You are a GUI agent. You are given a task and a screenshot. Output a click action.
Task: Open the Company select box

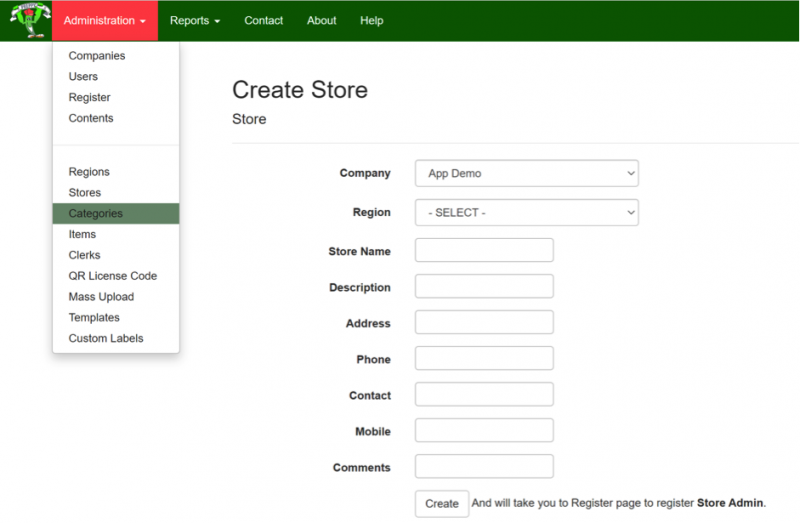(x=526, y=173)
